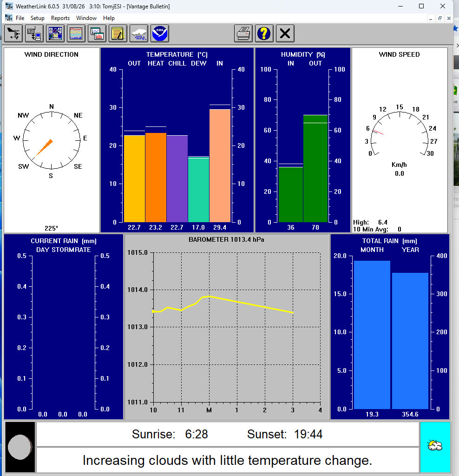
Task: Open the NOAA report icon
Action: click(159, 33)
